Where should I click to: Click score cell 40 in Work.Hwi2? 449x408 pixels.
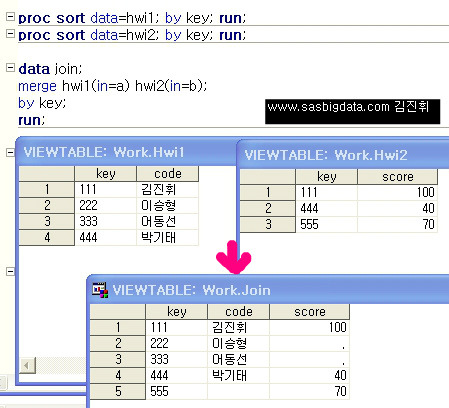397,208
